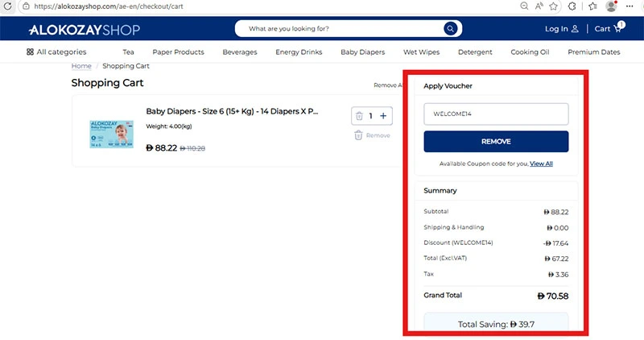The image size is (644, 340).
Task: Open the Beverages category
Action: click(240, 52)
